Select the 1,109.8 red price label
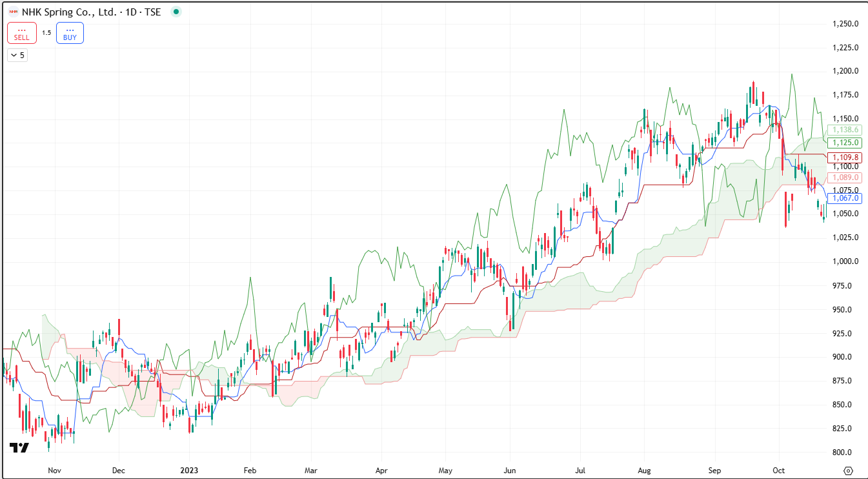The width and height of the screenshot is (868, 479). [845, 157]
